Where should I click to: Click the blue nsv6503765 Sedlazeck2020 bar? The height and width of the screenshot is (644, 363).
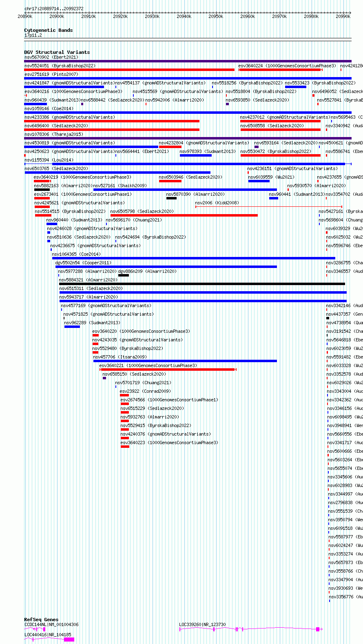coord(117,173)
